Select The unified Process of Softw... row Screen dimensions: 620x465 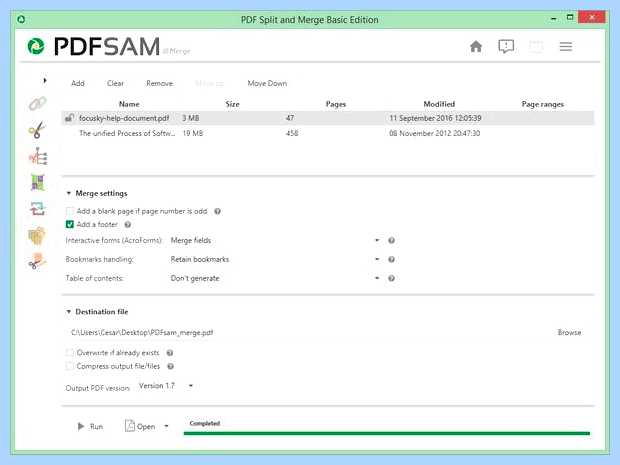(327, 133)
